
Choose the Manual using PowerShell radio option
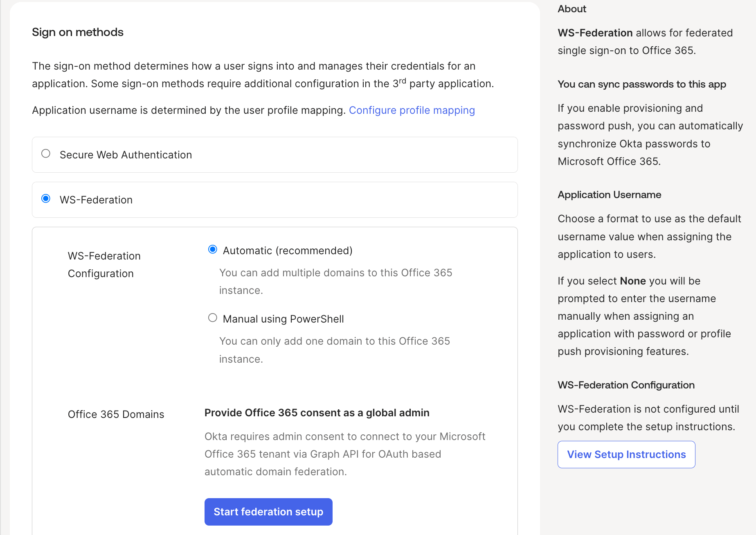tap(213, 318)
